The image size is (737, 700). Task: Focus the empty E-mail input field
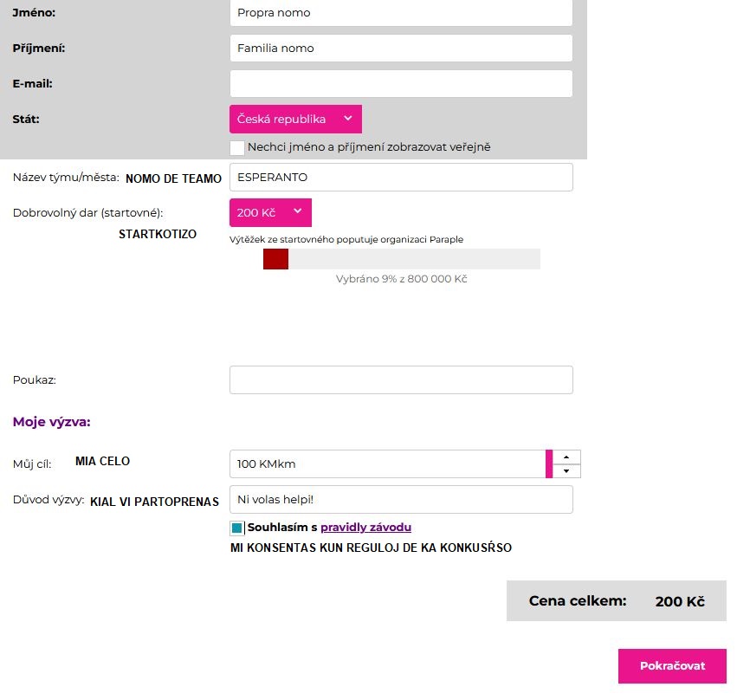coord(400,84)
